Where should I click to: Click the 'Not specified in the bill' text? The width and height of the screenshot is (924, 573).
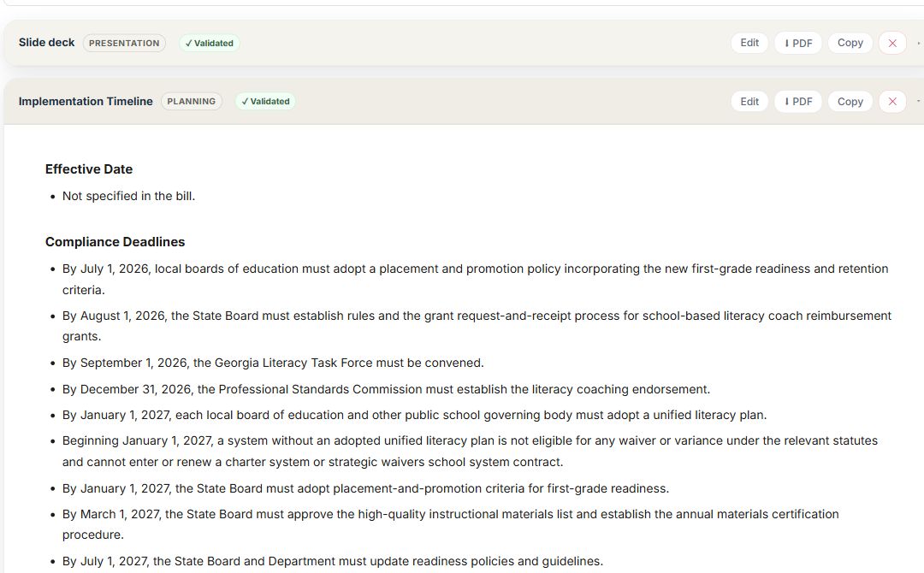point(128,196)
